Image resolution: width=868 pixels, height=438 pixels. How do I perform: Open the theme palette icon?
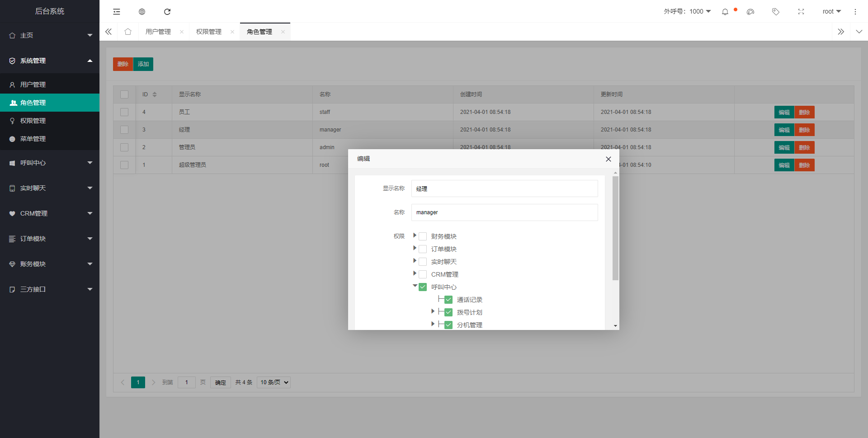[x=750, y=12]
